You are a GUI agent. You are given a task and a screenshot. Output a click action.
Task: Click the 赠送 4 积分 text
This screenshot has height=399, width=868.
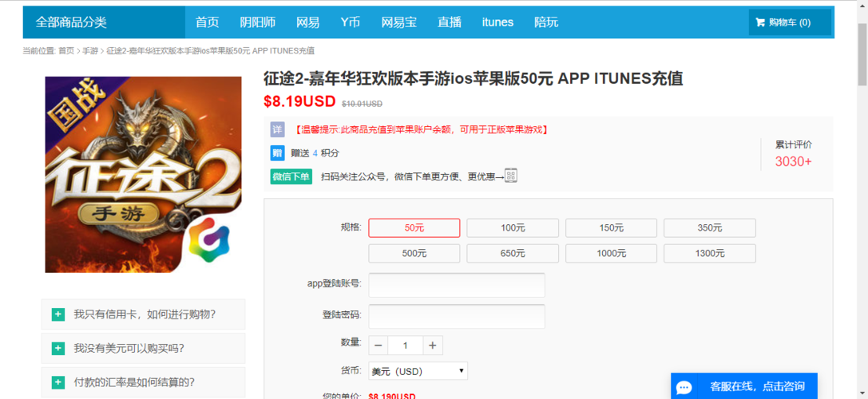[x=315, y=153]
